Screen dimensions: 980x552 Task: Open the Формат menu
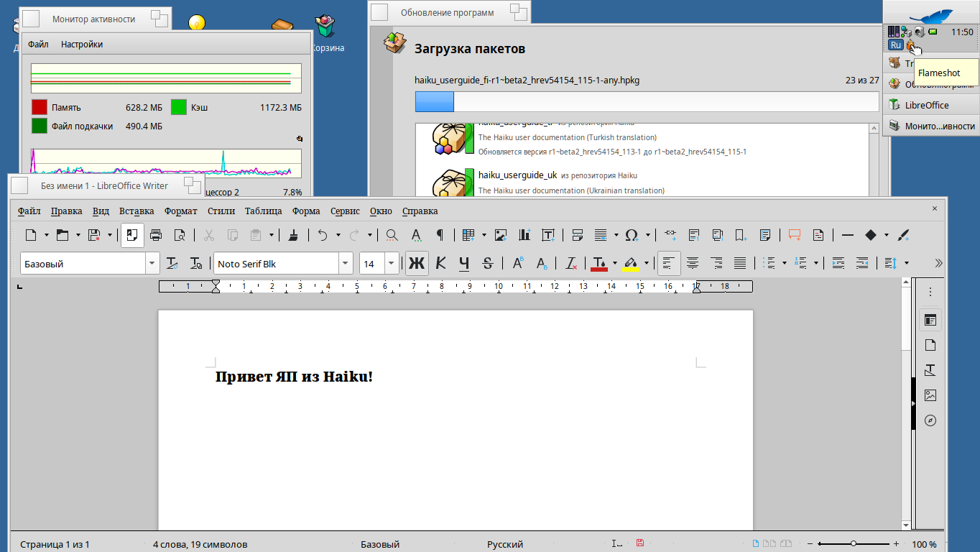tap(180, 211)
